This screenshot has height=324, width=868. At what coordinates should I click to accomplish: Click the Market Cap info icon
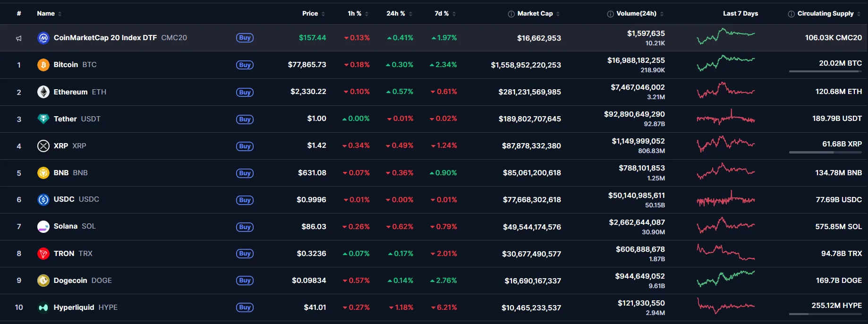pyautogui.click(x=511, y=14)
